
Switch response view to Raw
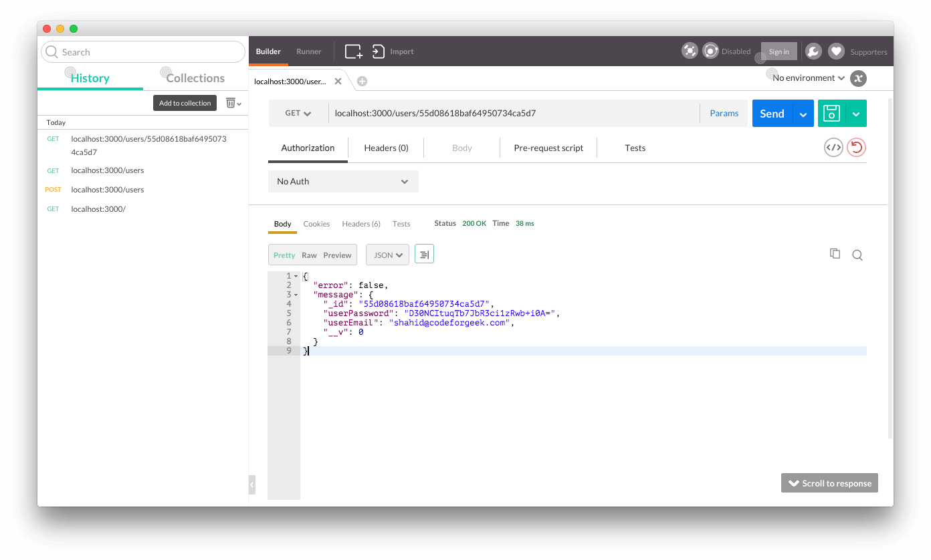[x=309, y=255]
